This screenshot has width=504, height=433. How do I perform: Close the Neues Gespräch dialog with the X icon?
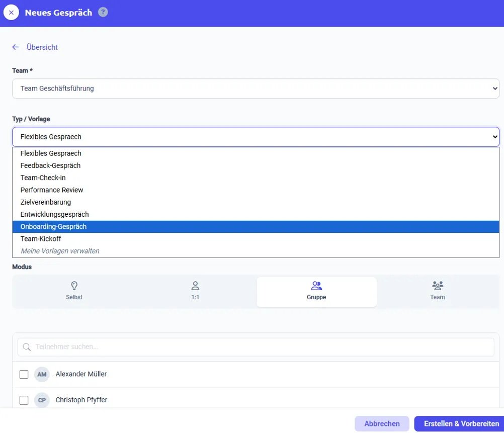[x=11, y=13]
